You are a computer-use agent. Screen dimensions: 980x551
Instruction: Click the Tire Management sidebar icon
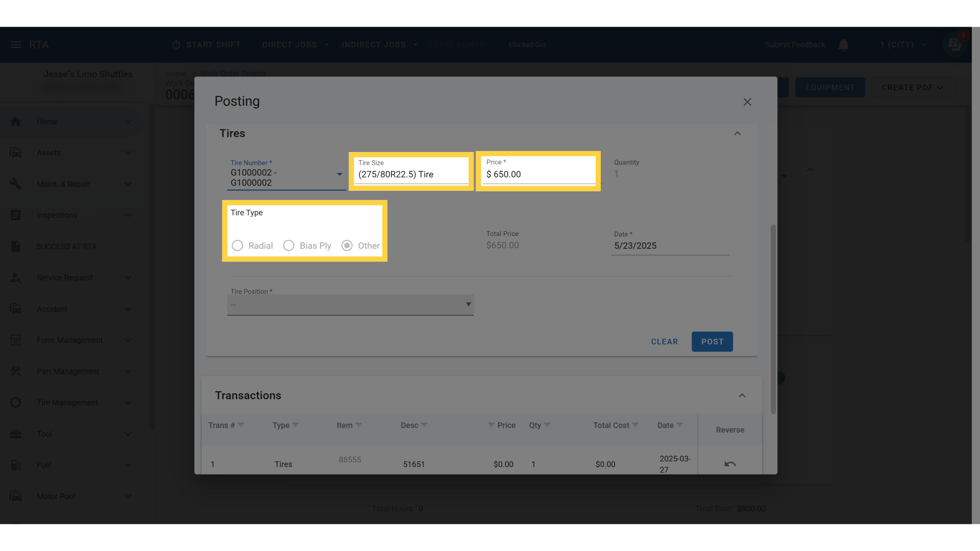pos(16,403)
